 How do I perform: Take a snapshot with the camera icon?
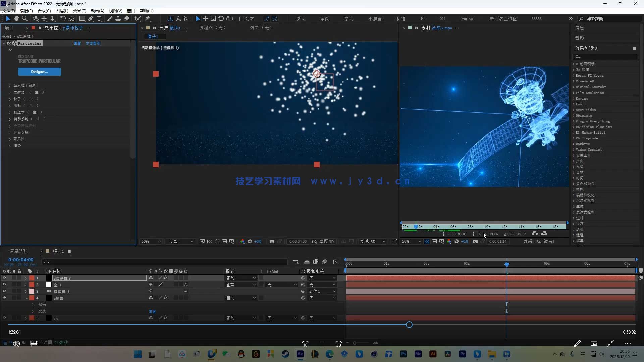click(x=272, y=242)
